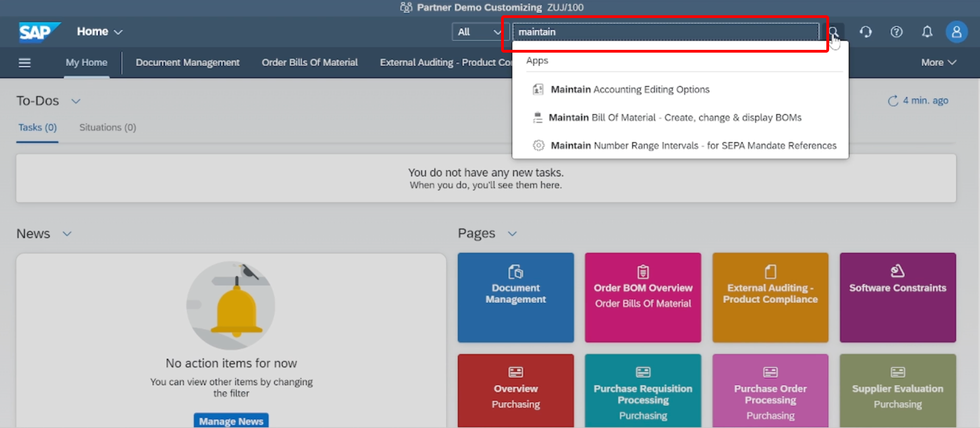This screenshot has height=428, width=980.
Task: Click the To-Dos section title
Action: coord(37,101)
